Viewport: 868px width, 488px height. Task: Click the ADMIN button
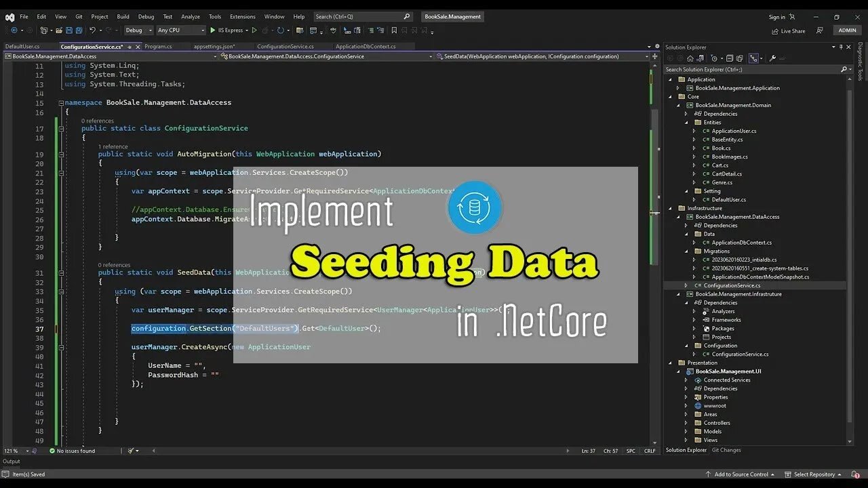point(848,30)
